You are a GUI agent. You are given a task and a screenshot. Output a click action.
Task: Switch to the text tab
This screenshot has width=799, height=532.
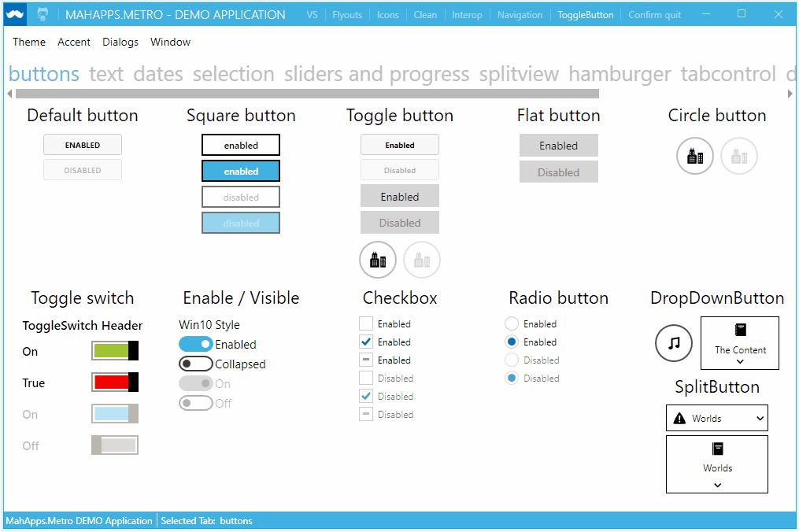[106, 75]
